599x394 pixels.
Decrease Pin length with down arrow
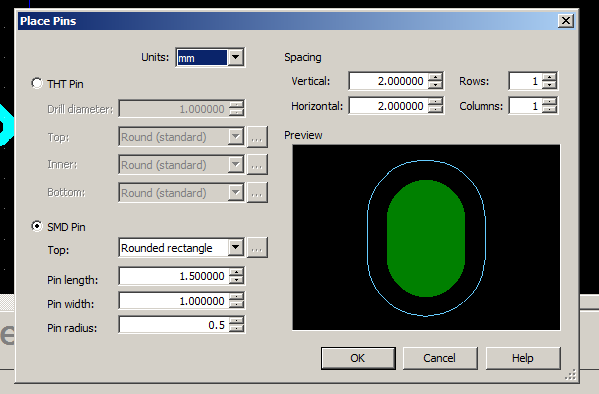pyautogui.click(x=236, y=281)
